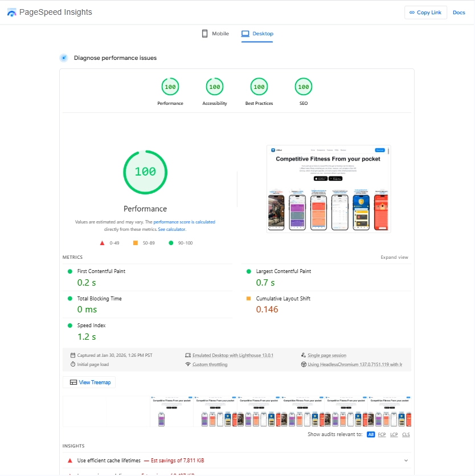
Task: Open Expand view for the metrics section
Action: (394, 257)
